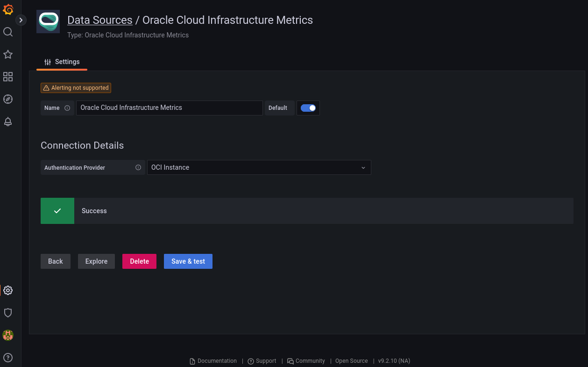Click into the Name input field
Viewport: 588px width, 367px height.
[x=169, y=108]
